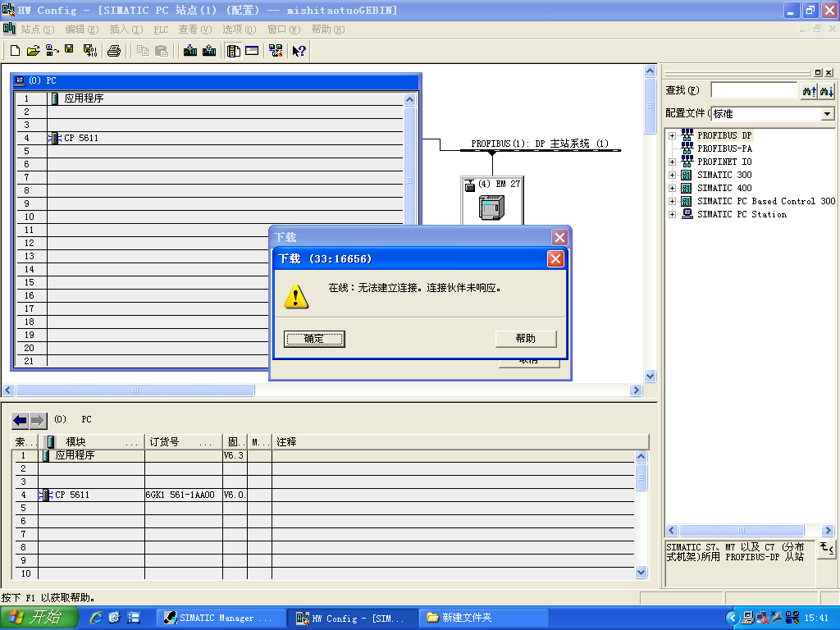Click the Paste toolbar icon

[x=161, y=51]
